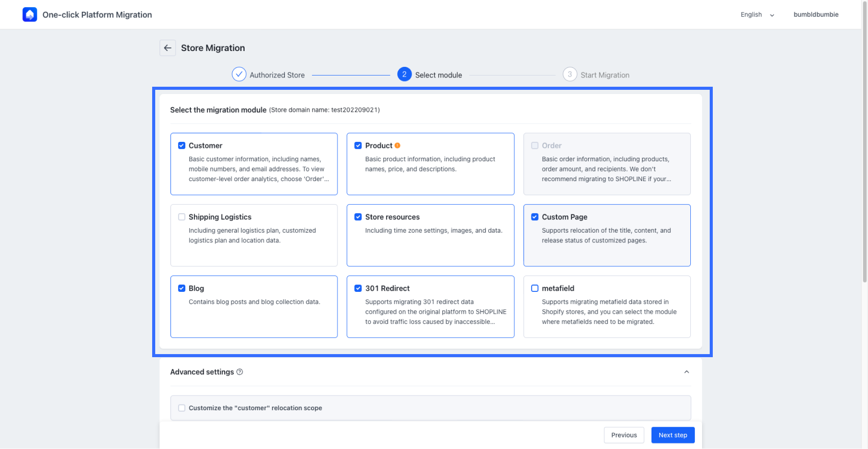Collapse the Advanced settings section chevron
This screenshot has width=868, height=449.
tap(687, 372)
